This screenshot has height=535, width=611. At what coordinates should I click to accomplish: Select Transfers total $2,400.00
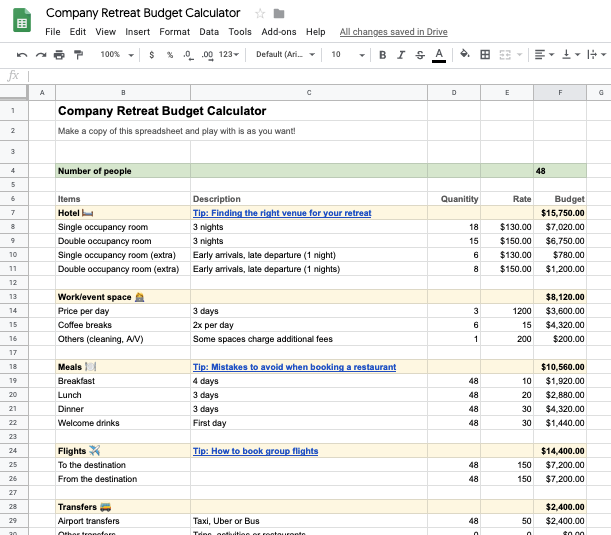pos(560,507)
